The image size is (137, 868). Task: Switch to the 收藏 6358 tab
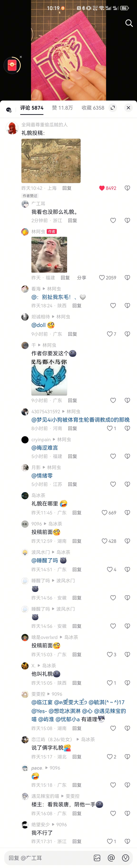pos(93,108)
